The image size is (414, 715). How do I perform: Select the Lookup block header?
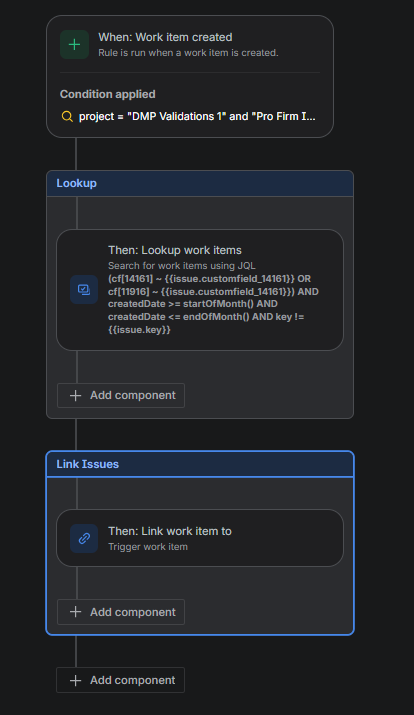click(x=200, y=183)
